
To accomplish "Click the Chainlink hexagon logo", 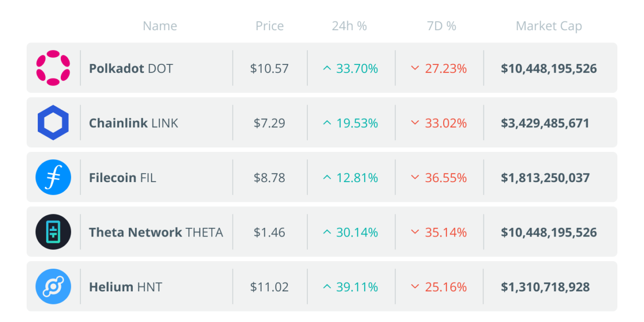I will click(53, 122).
